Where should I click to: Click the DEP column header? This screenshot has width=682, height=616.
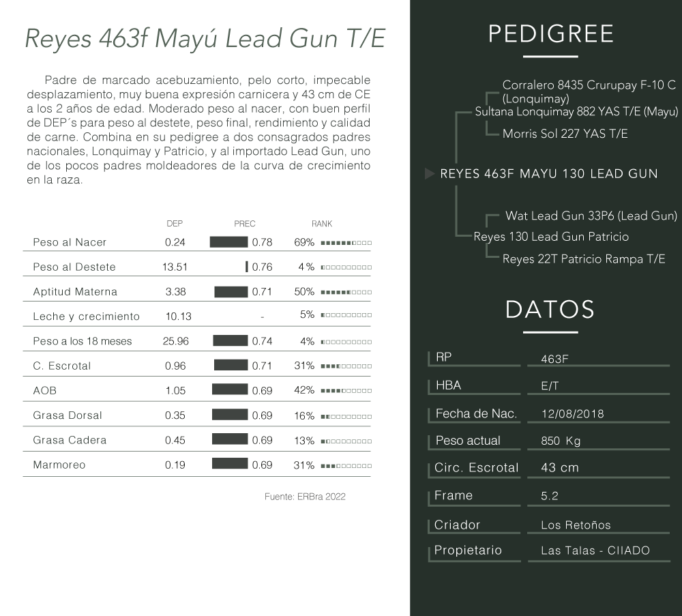point(175,224)
